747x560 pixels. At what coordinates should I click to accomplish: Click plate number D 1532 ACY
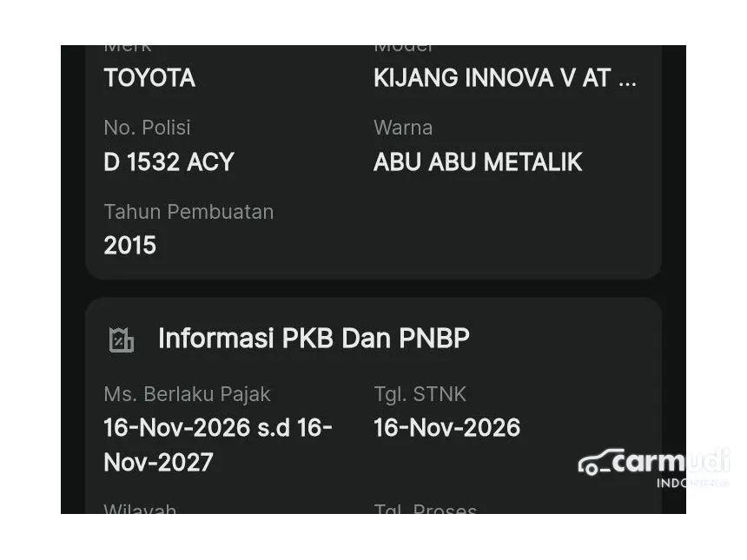tap(169, 162)
